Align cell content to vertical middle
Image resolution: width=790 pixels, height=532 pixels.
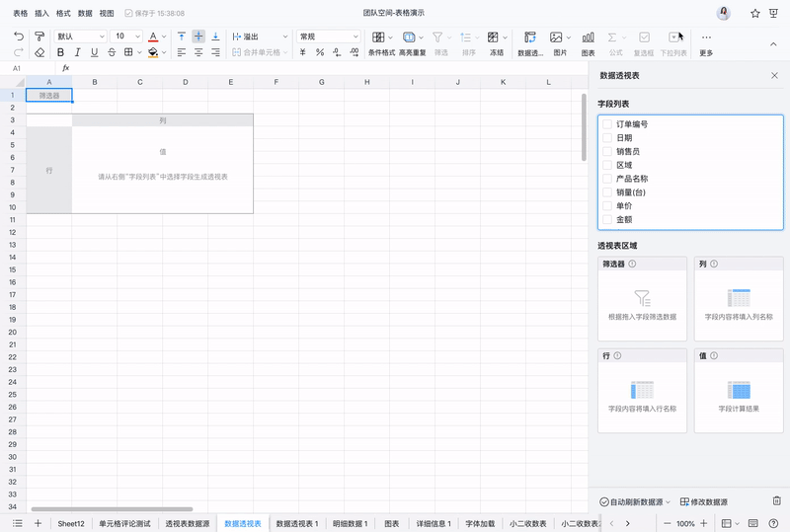(x=198, y=37)
